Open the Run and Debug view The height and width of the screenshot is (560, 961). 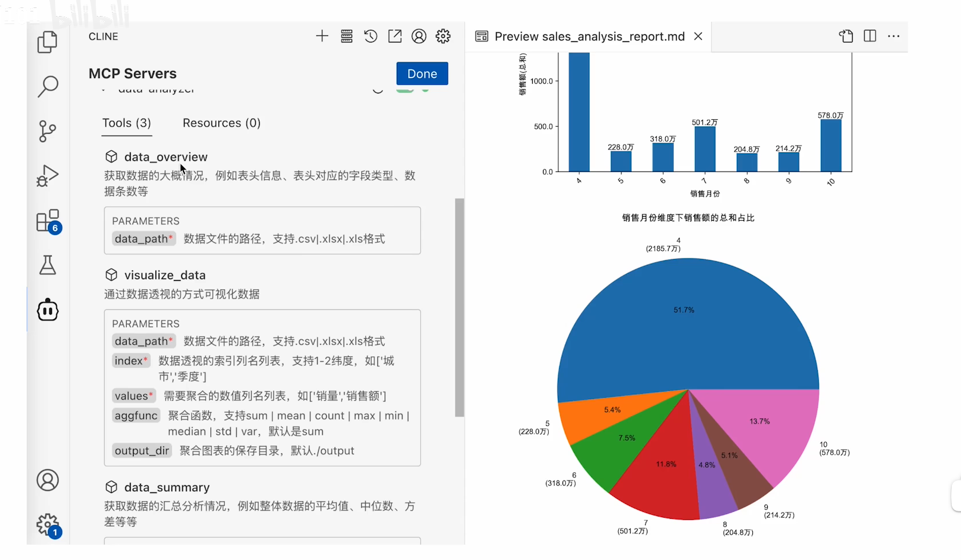48,175
